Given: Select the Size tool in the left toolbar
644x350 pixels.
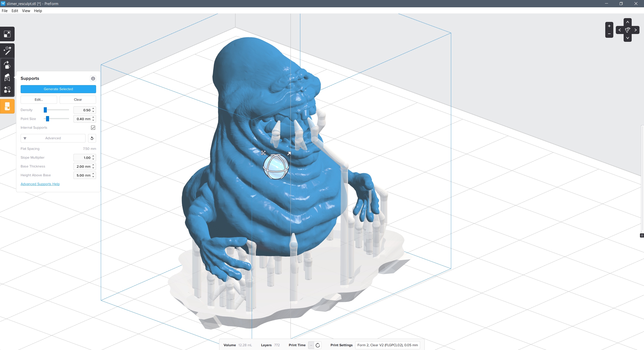Looking at the screenshot, I should tap(7, 34).
